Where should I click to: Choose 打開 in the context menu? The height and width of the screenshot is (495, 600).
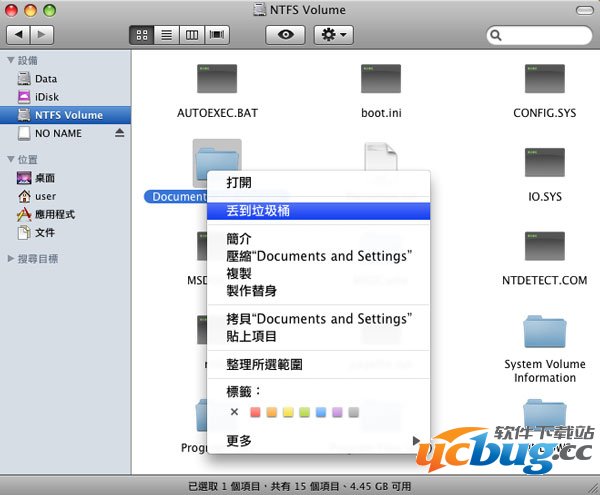[x=239, y=183]
